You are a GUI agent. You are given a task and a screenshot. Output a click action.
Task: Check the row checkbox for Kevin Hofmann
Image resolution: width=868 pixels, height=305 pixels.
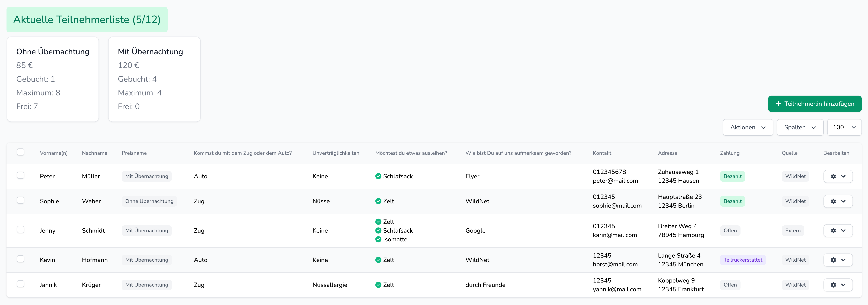21,259
